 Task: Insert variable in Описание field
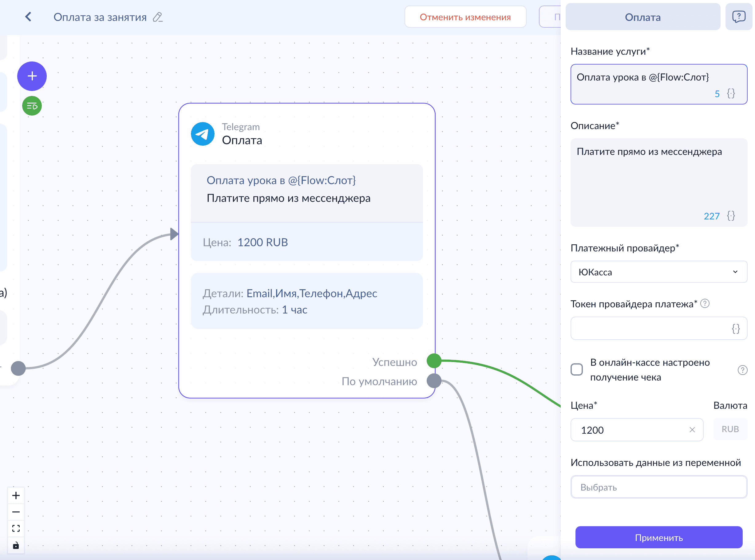point(731,216)
